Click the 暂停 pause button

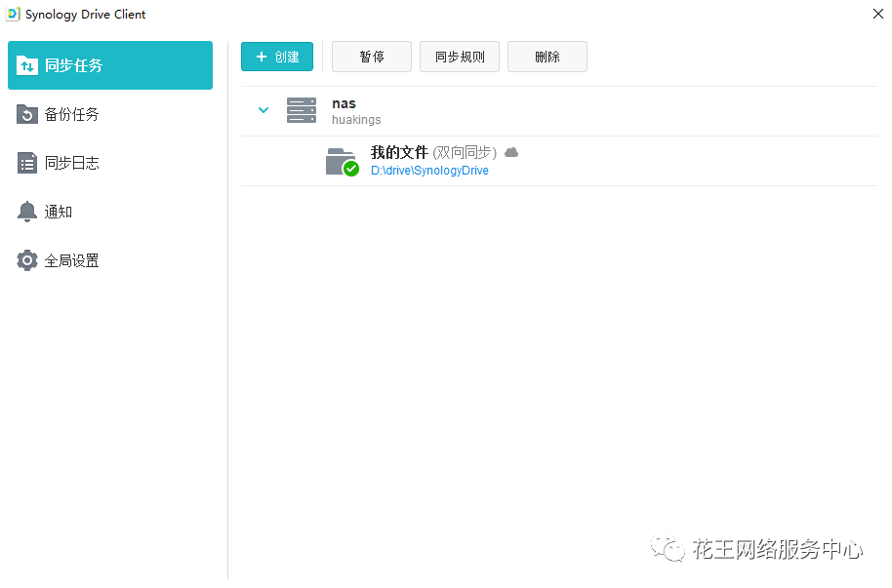372,57
